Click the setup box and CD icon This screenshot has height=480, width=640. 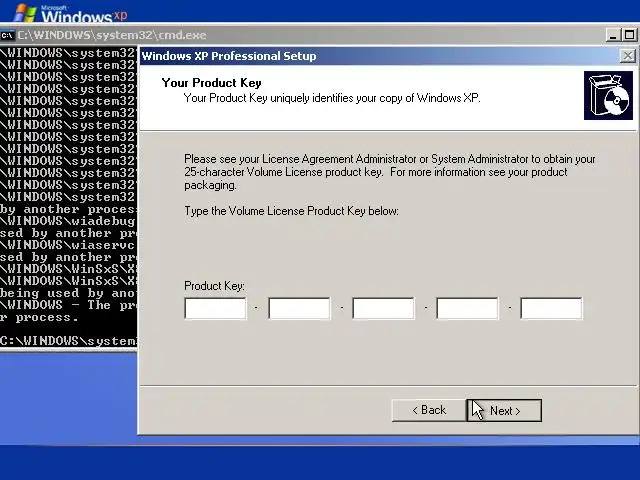tap(608, 96)
